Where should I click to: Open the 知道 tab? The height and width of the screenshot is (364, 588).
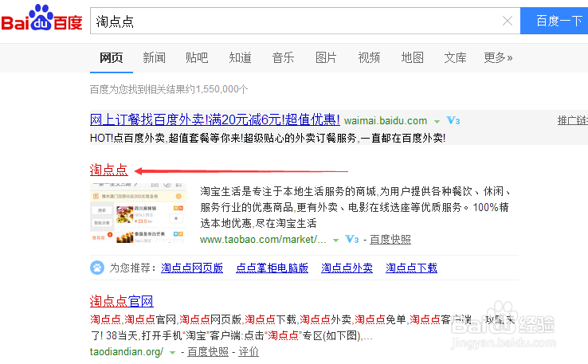tap(240, 57)
